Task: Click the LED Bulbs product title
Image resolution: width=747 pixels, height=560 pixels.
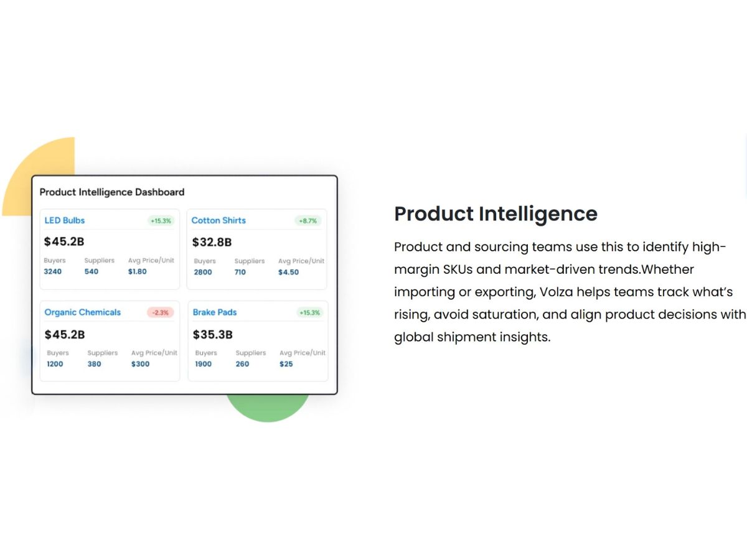Action: pyautogui.click(x=64, y=220)
